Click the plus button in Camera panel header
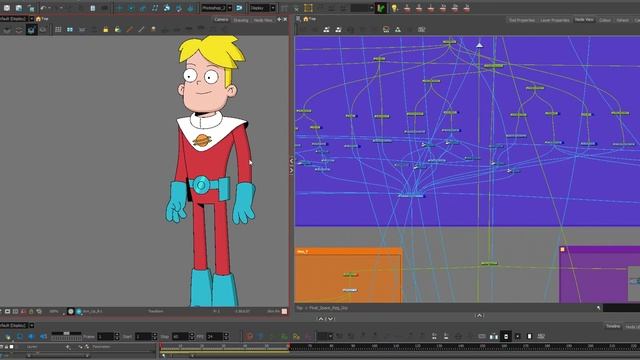The height and width of the screenshot is (360, 640). point(279,19)
